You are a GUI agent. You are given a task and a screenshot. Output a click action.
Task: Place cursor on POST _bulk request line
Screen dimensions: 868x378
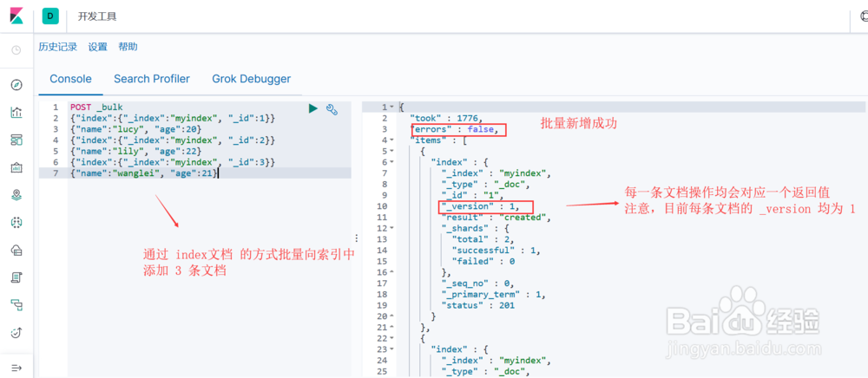[x=96, y=108]
